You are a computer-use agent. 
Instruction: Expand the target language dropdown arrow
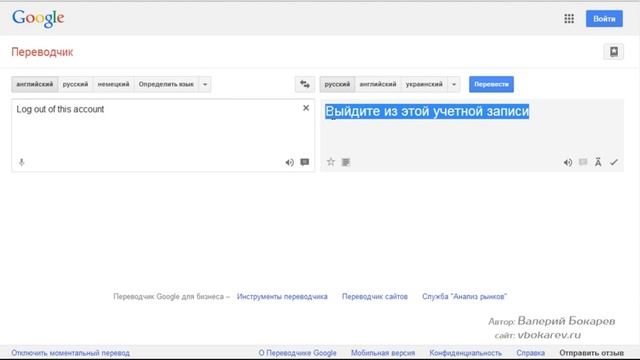454,84
